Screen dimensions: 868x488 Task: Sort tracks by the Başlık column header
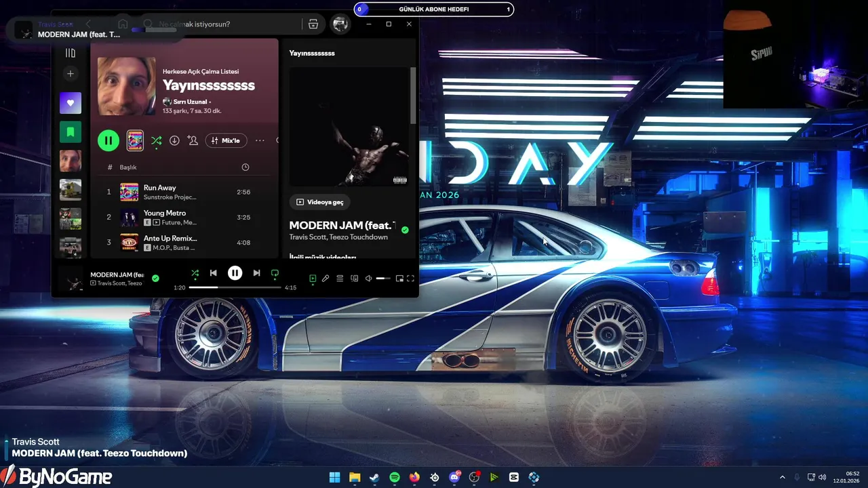(128, 167)
